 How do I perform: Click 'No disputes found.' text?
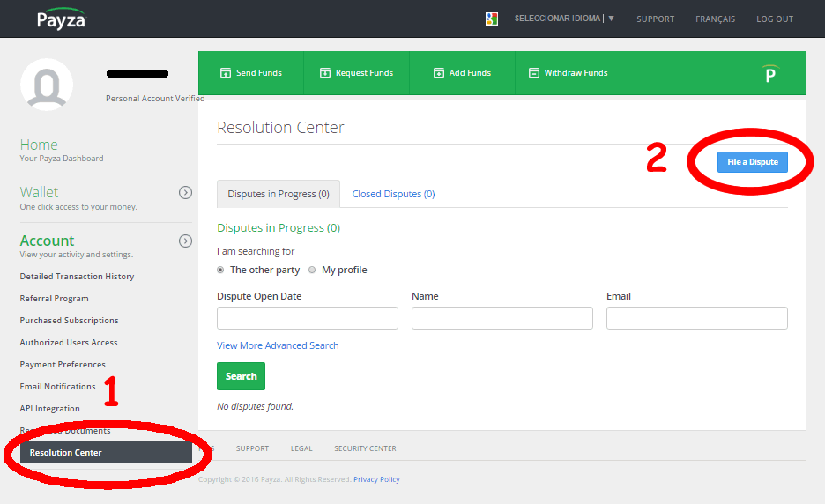coord(256,406)
